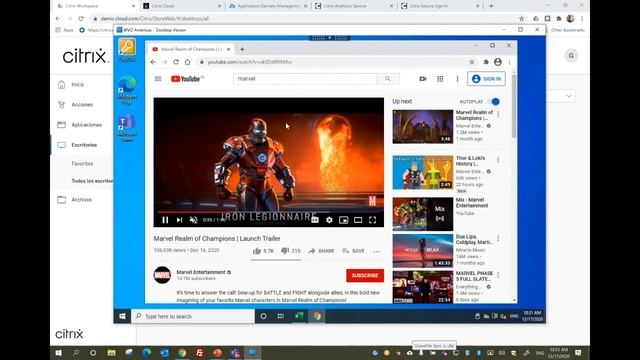
Task: Open Marvel Realm of Champions suggested thumbnail
Action: [422, 127]
